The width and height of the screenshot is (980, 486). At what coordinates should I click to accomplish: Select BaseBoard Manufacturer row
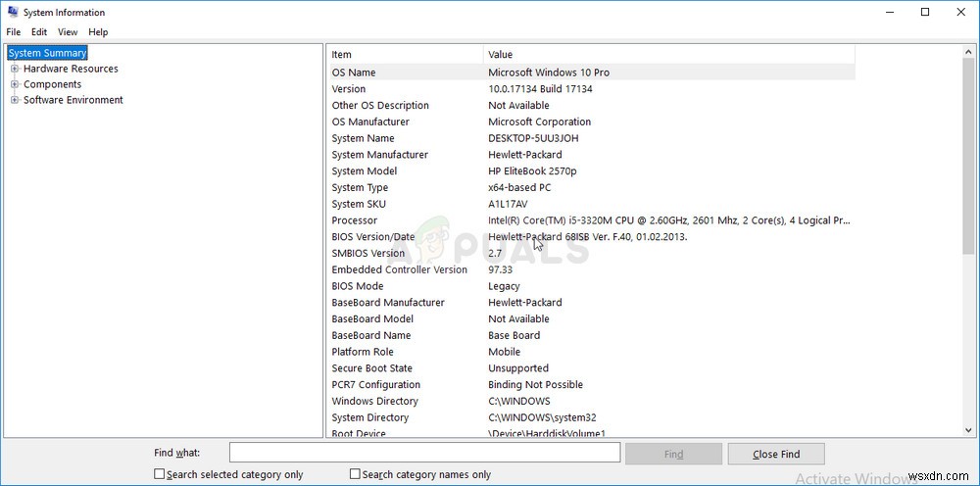tap(591, 303)
